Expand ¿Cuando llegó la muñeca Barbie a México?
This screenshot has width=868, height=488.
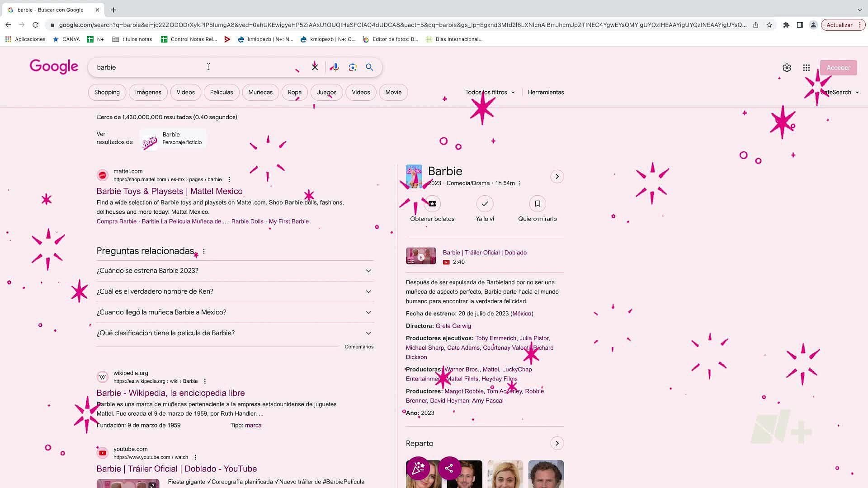point(235,312)
